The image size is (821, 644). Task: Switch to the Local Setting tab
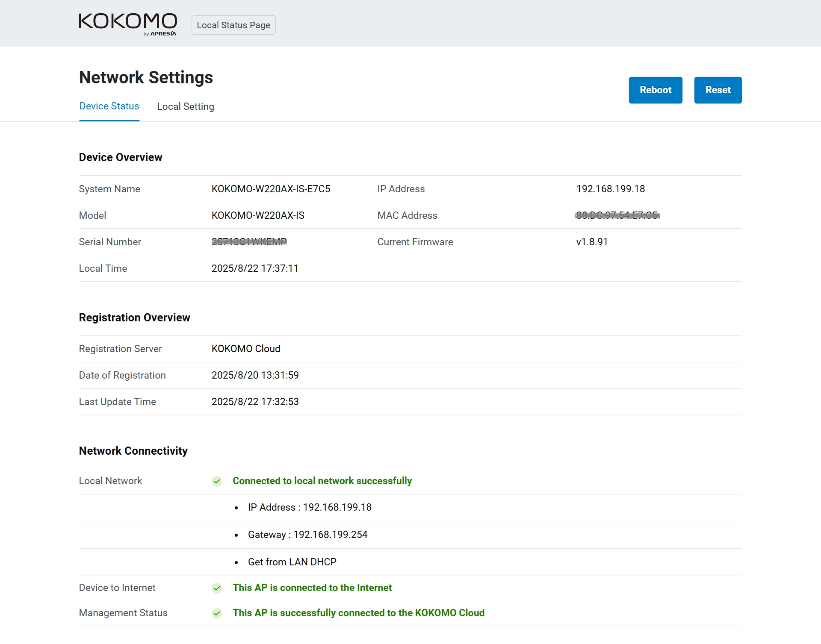click(185, 106)
